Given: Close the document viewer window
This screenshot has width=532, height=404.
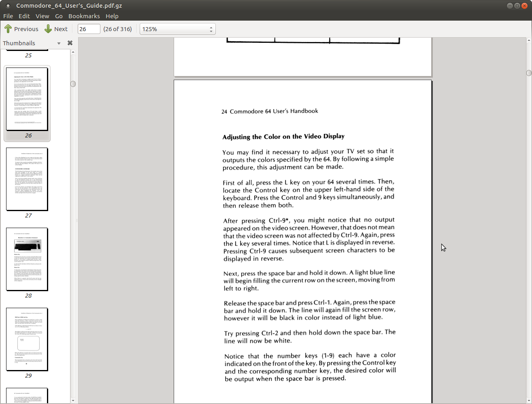Looking at the screenshot, I should click(526, 6).
